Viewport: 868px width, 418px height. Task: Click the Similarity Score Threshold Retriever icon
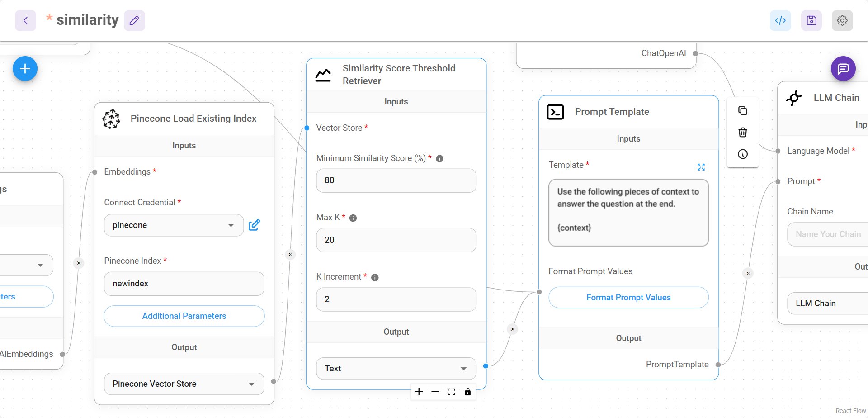tap(323, 75)
